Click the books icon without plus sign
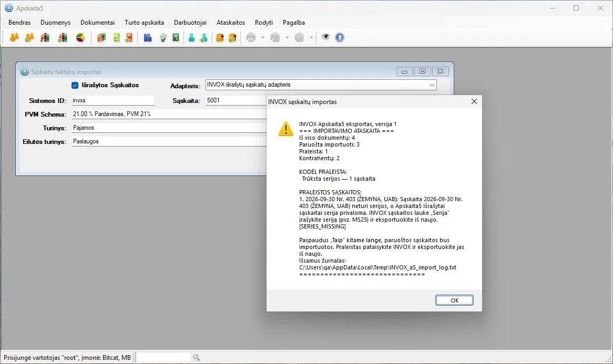613x364 pixels. 45,37
